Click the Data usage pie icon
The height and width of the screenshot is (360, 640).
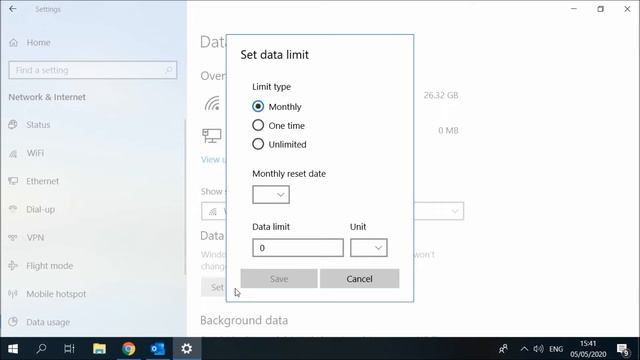13,322
